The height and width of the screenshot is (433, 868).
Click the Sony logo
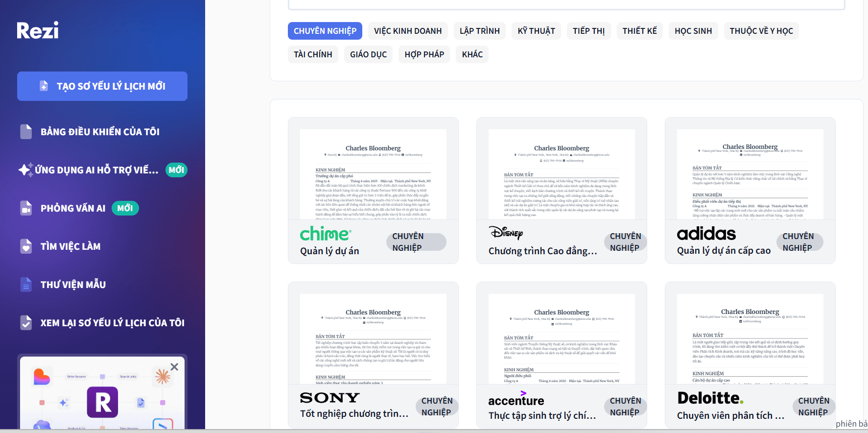[x=329, y=398]
